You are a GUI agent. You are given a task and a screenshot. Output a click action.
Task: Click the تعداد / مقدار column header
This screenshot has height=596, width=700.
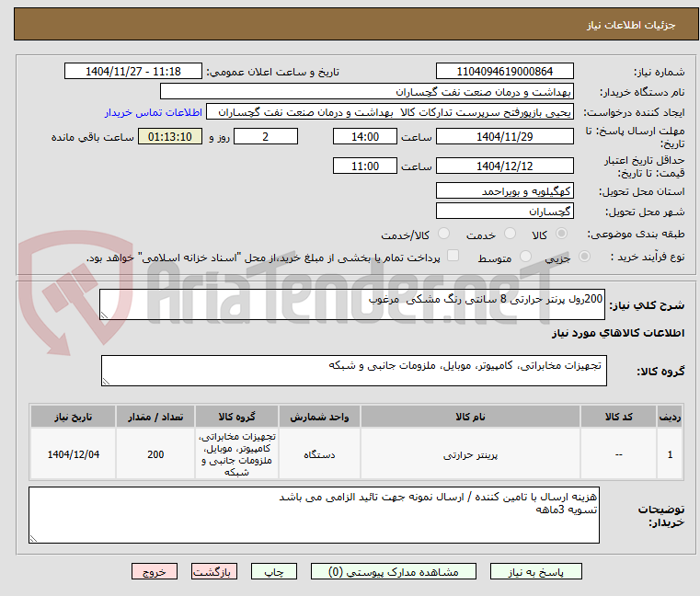coord(155,417)
